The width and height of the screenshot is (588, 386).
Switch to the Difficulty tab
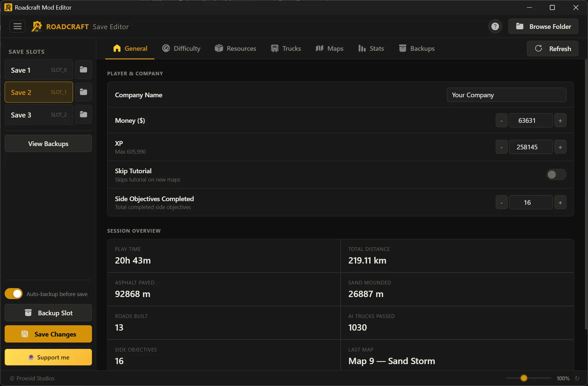tap(181, 48)
